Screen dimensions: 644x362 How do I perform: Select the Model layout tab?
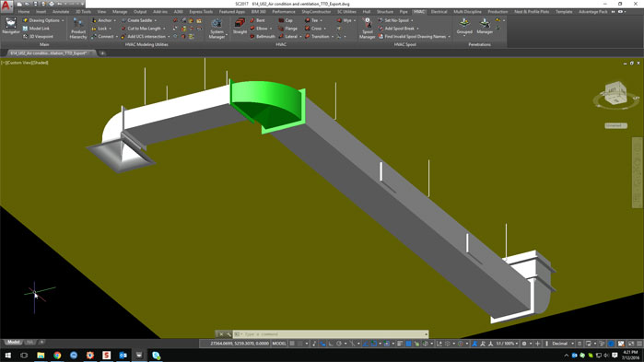[x=13, y=342]
